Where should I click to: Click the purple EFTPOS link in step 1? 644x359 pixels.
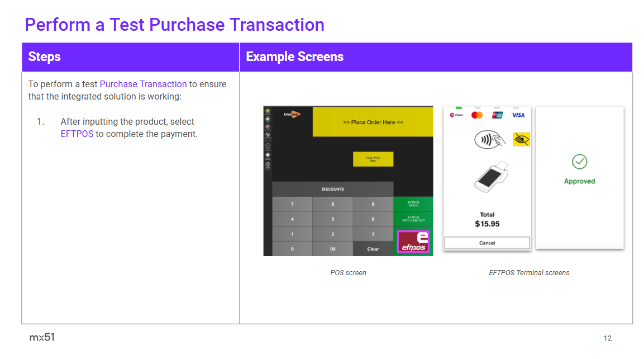77,134
